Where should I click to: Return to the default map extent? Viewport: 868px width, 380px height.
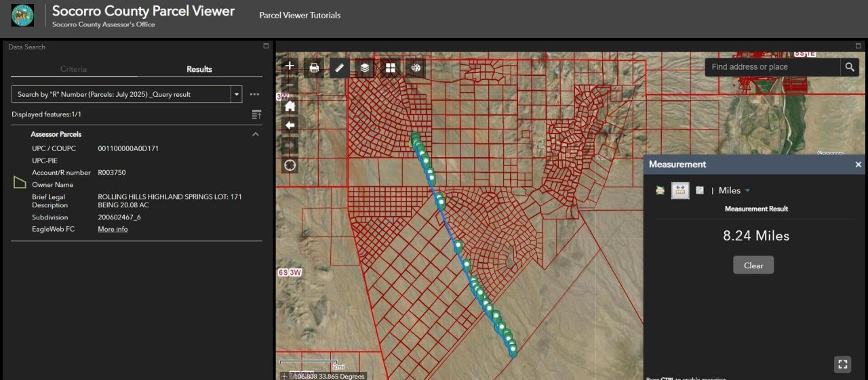[x=290, y=106]
